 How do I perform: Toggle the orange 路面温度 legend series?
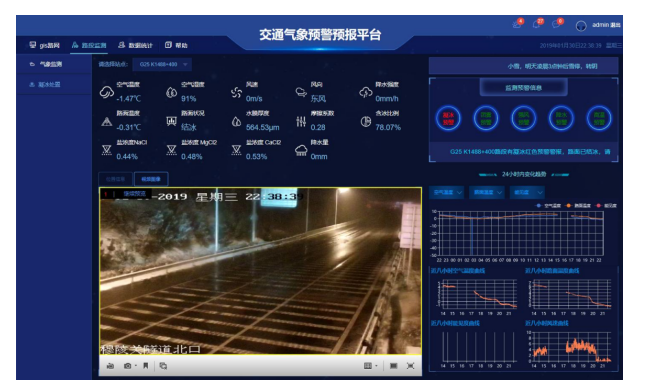[x=578, y=206]
